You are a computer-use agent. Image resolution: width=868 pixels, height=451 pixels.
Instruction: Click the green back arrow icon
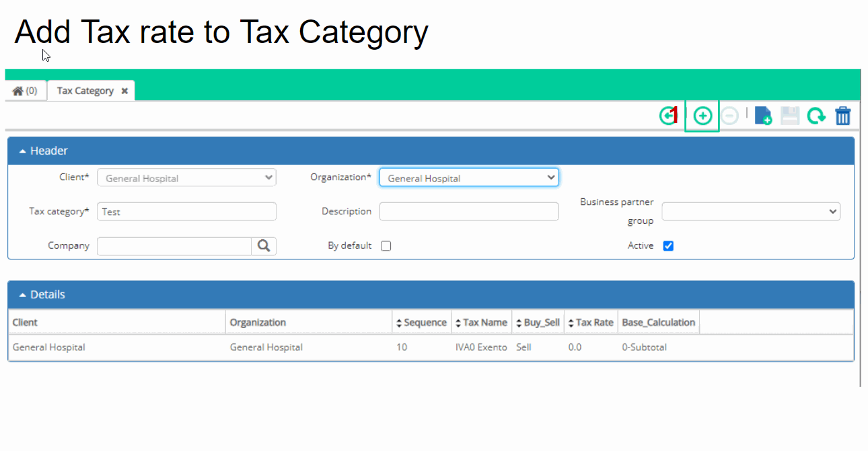point(667,115)
